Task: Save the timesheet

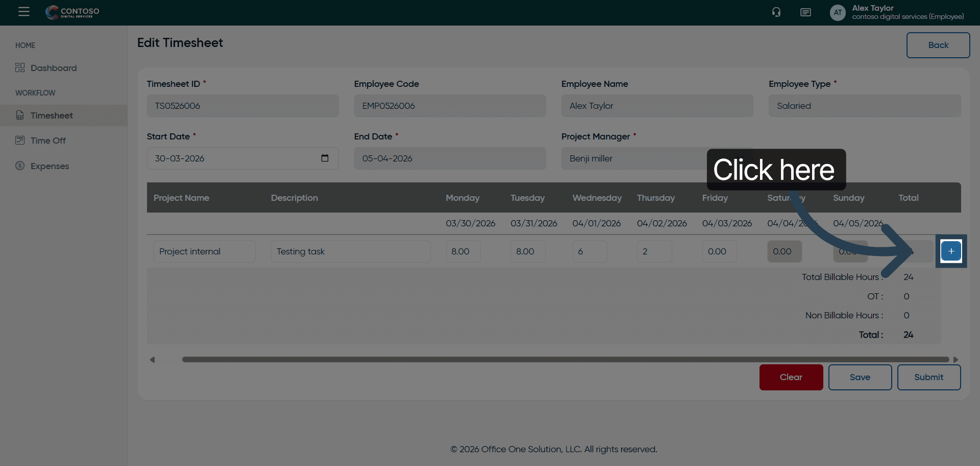Action: (x=860, y=377)
